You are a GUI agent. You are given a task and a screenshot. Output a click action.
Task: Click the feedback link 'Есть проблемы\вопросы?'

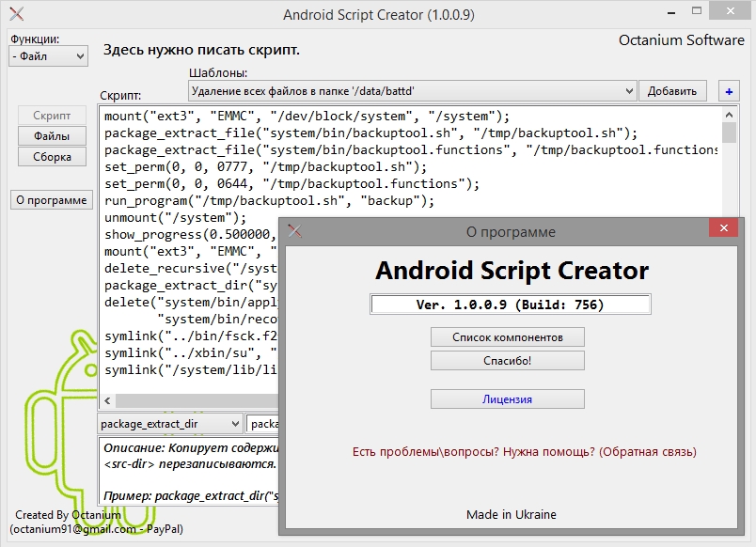[524, 451]
